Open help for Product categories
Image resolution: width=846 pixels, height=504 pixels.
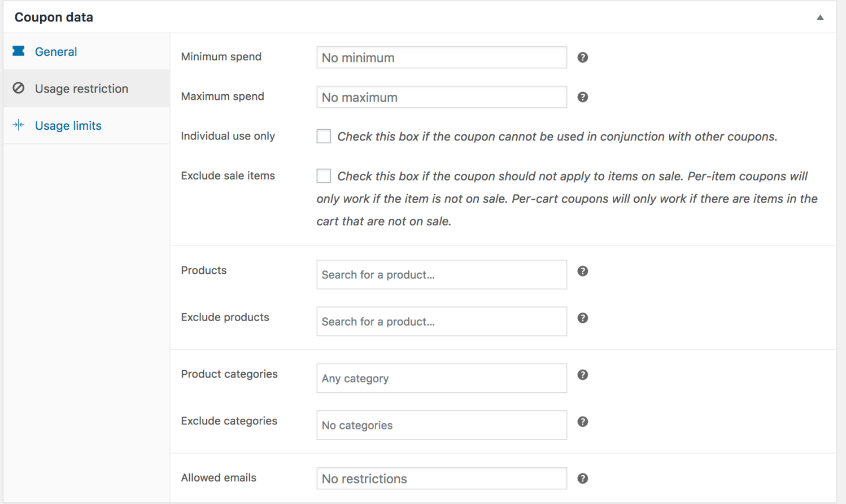[x=582, y=374]
